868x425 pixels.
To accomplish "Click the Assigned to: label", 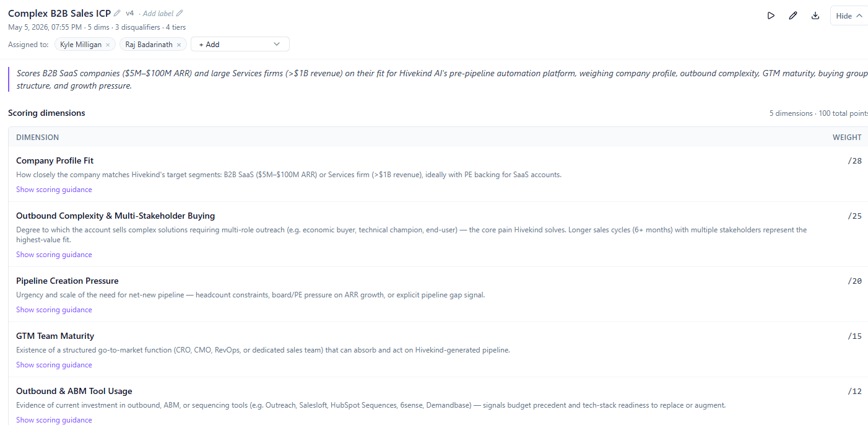I will click(x=28, y=45).
